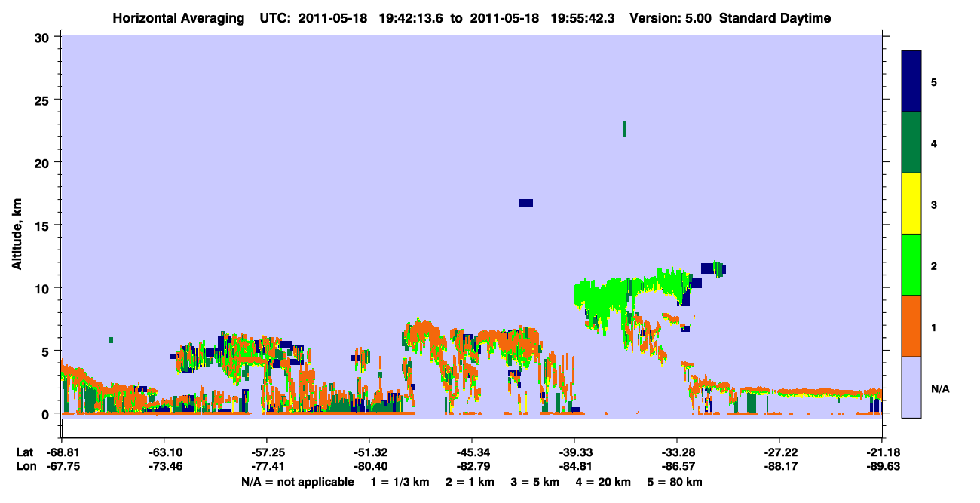
Task: Click longitude value -86.57
Action: tap(677, 466)
